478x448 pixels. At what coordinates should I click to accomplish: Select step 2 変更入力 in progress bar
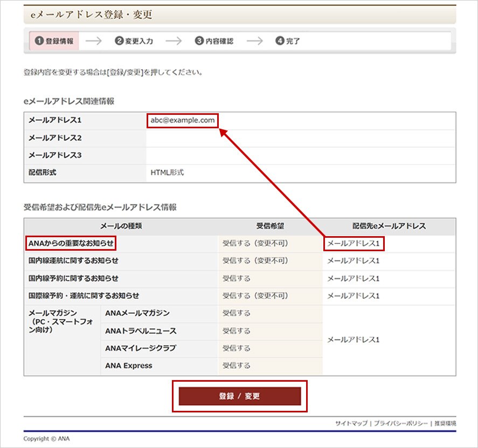pos(134,41)
